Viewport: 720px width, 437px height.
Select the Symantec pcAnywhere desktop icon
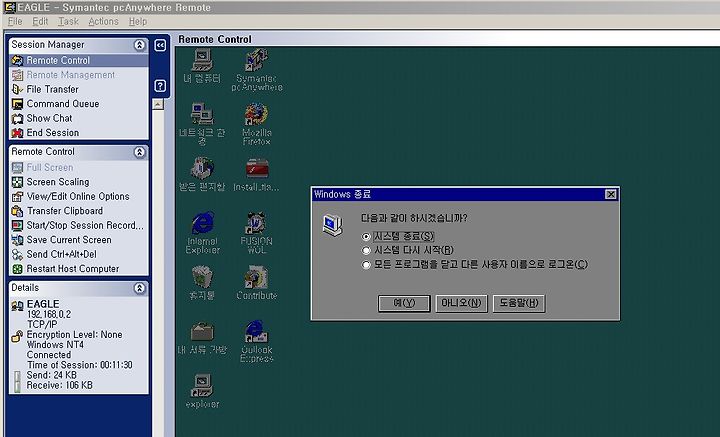257,70
